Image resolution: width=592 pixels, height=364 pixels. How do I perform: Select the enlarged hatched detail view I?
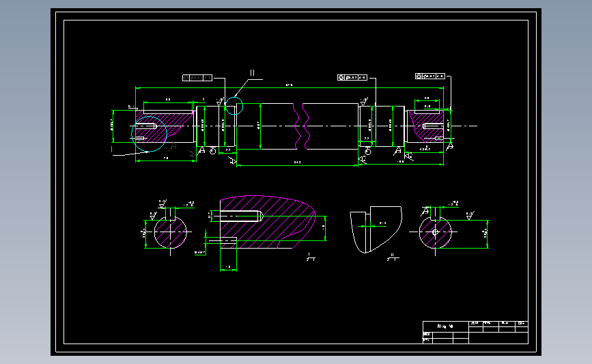coord(267,222)
